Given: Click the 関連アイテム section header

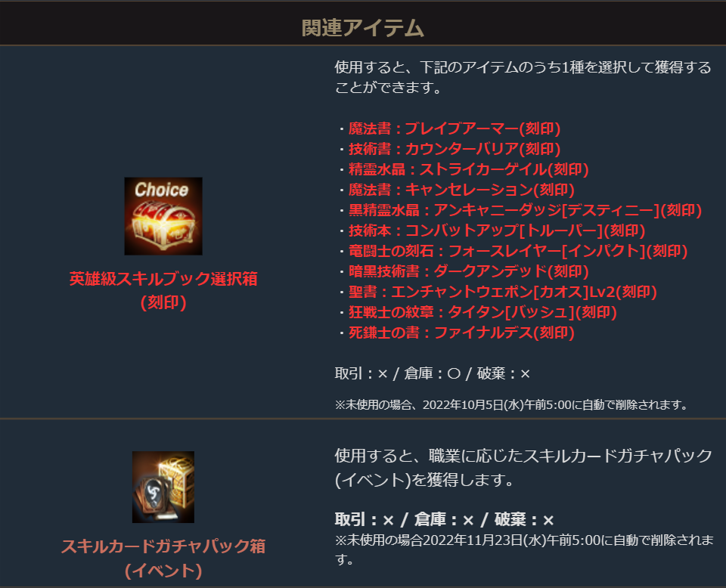Looking at the screenshot, I should pyautogui.click(x=362, y=28).
